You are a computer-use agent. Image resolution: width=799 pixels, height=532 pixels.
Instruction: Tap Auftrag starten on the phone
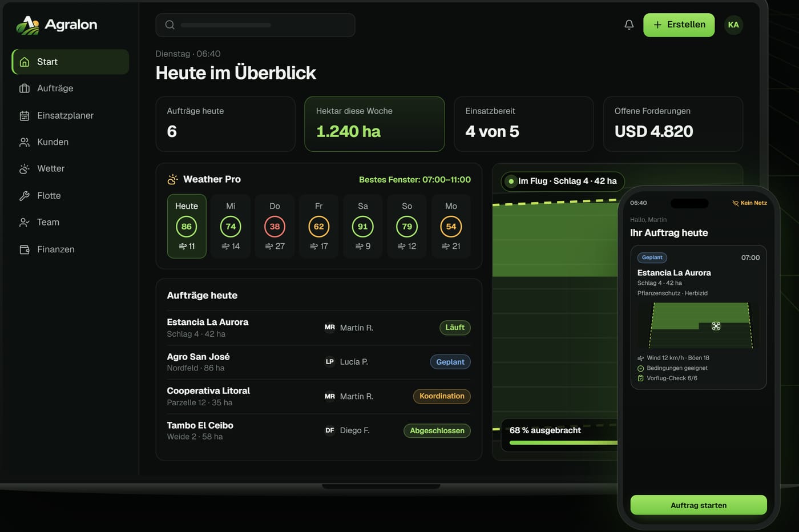pos(699,505)
